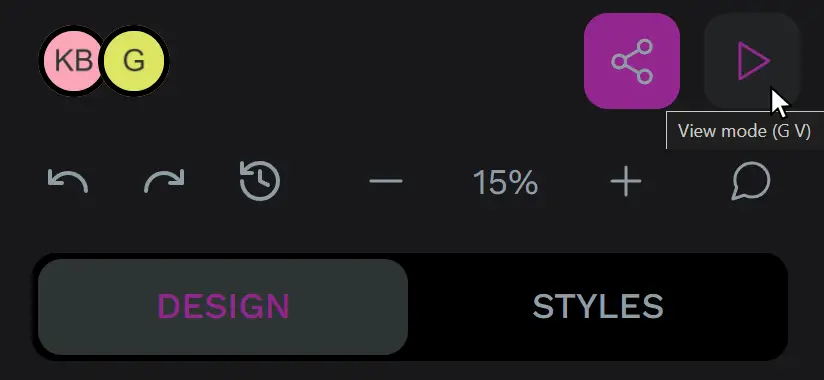This screenshot has height=380, width=824.
Task: Zoom in with the plus icon
Action: (625, 181)
